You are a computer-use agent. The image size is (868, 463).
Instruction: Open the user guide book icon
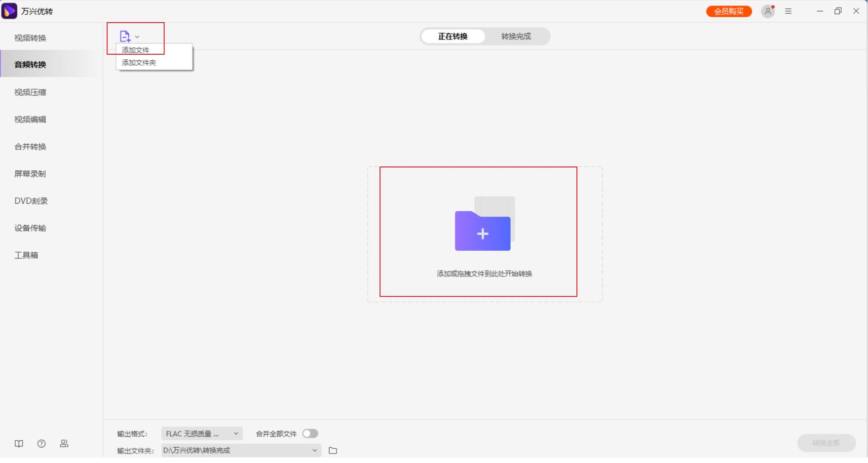(x=18, y=443)
